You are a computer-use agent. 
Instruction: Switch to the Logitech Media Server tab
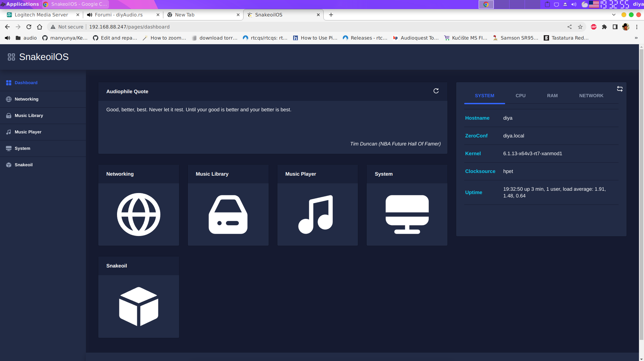41,15
